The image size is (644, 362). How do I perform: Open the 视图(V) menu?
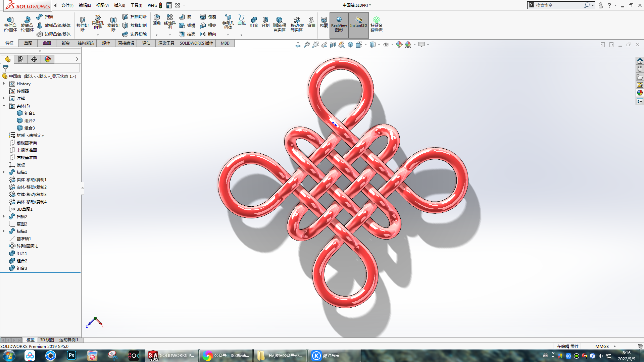point(102,5)
